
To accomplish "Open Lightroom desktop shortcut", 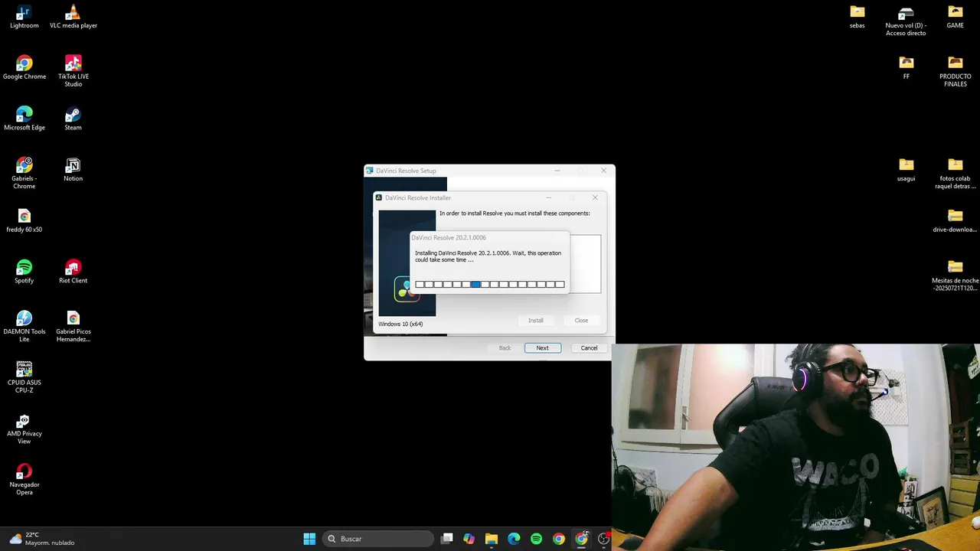I will (24, 17).
